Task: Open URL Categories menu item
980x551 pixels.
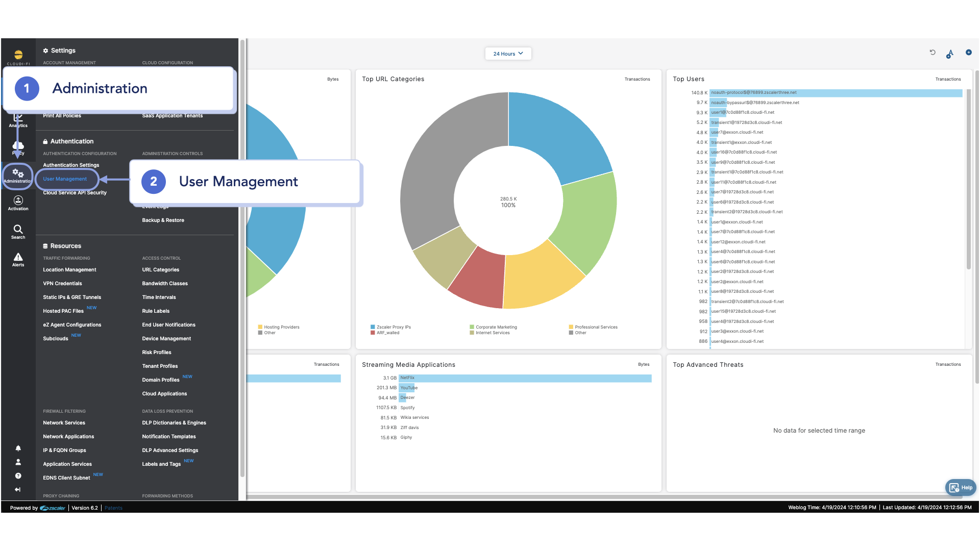Action: click(160, 270)
